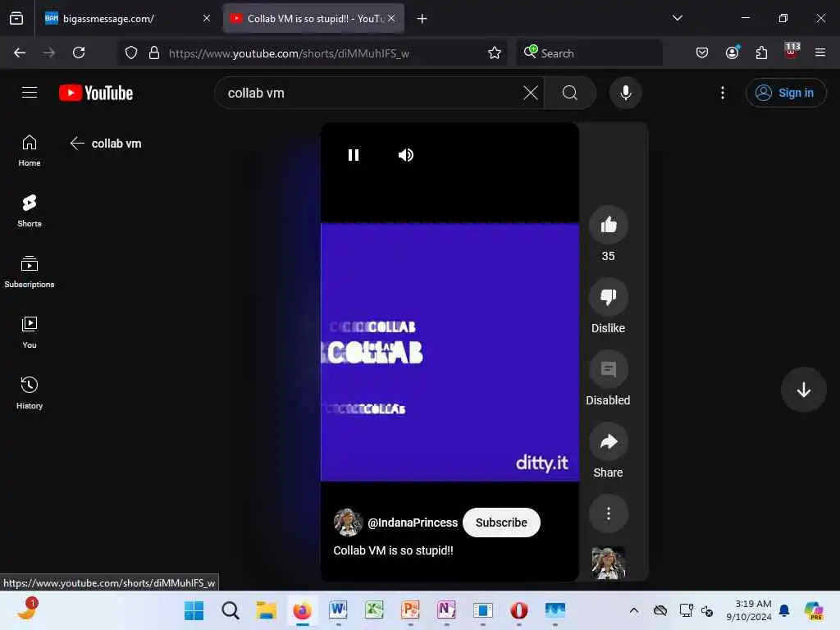Open the YouTube hamburger guide menu
840x630 pixels.
pyautogui.click(x=30, y=93)
